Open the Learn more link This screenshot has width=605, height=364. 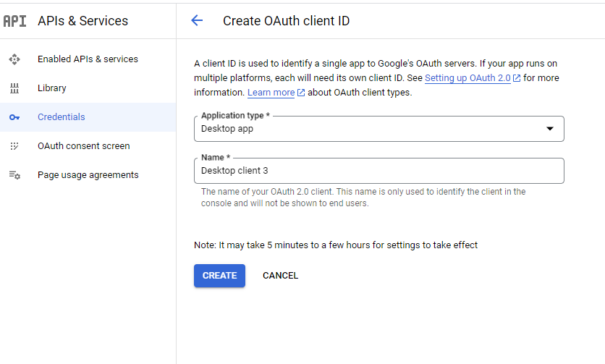(x=271, y=93)
